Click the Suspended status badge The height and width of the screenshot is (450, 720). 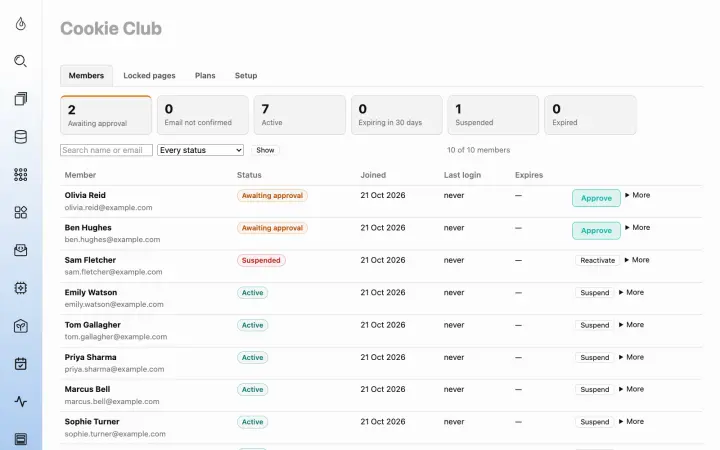[261, 260]
